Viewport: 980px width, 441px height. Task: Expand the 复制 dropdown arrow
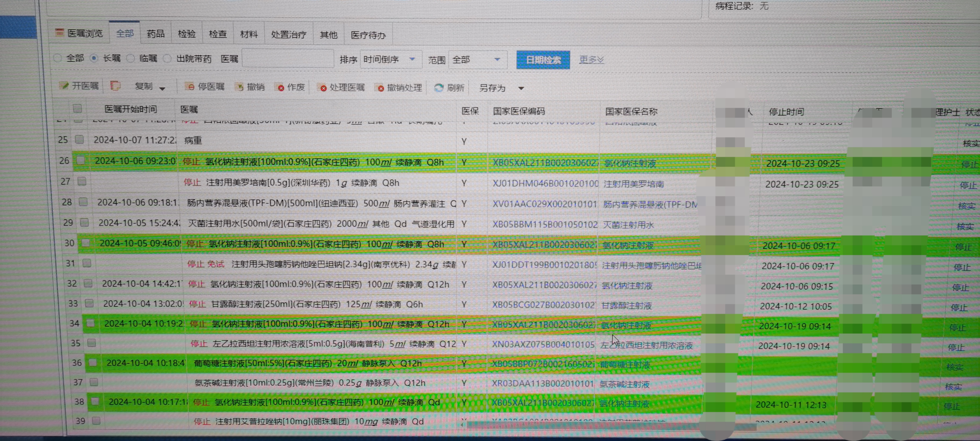tap(163, 88)
